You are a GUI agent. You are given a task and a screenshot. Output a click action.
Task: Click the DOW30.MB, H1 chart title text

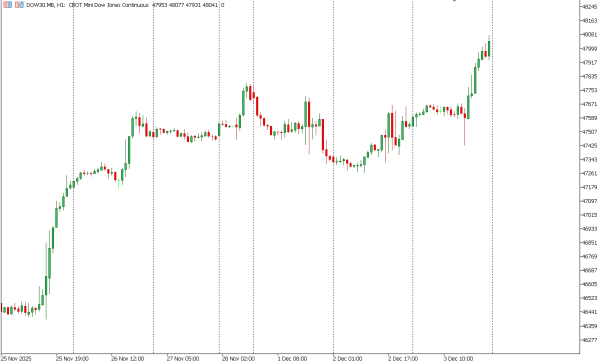click(x=46, y=5)
